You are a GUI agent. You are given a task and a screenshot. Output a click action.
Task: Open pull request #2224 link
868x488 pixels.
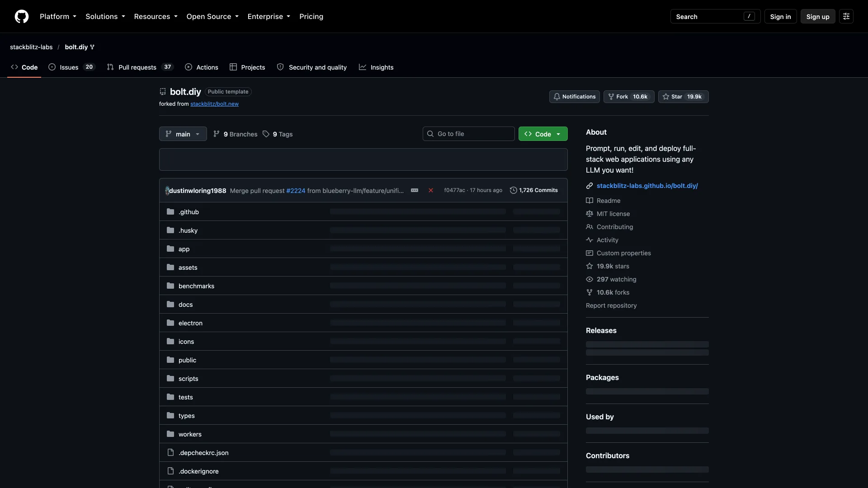[296, 191]
